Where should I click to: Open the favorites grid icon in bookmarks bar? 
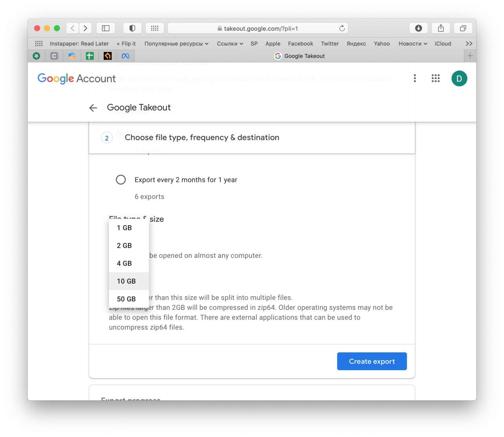click(x=39, y=44)
